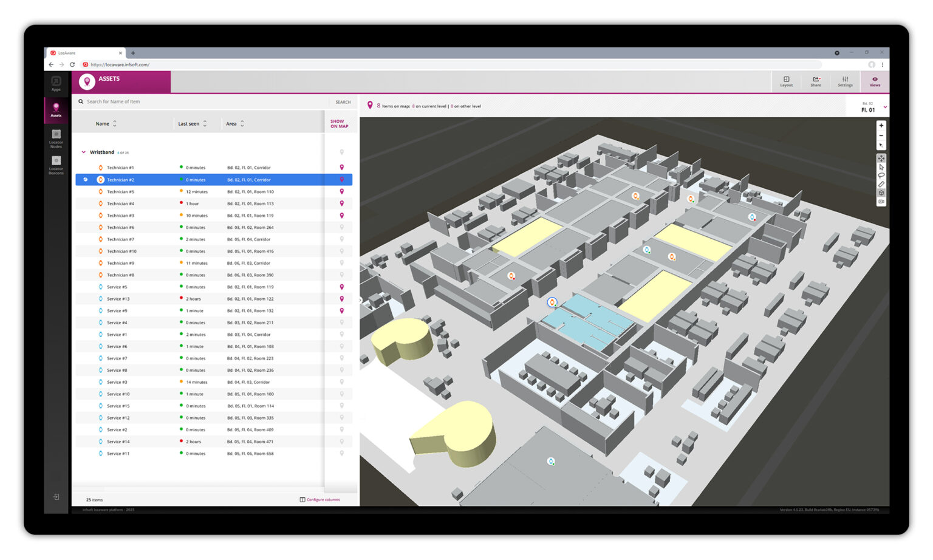
Task: Activate the 3D cube view tool
Action: coord(881,193)
